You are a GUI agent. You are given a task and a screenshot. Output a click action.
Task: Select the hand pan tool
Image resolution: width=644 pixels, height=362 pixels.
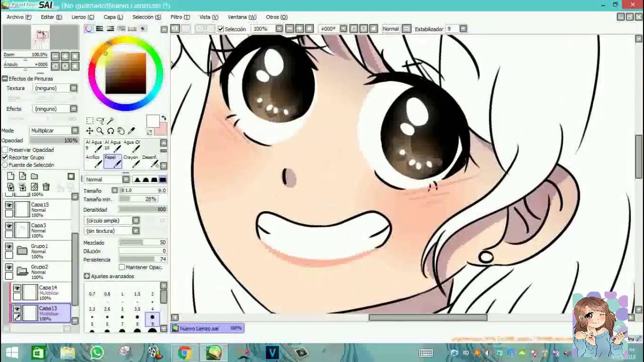coord(121,131)
